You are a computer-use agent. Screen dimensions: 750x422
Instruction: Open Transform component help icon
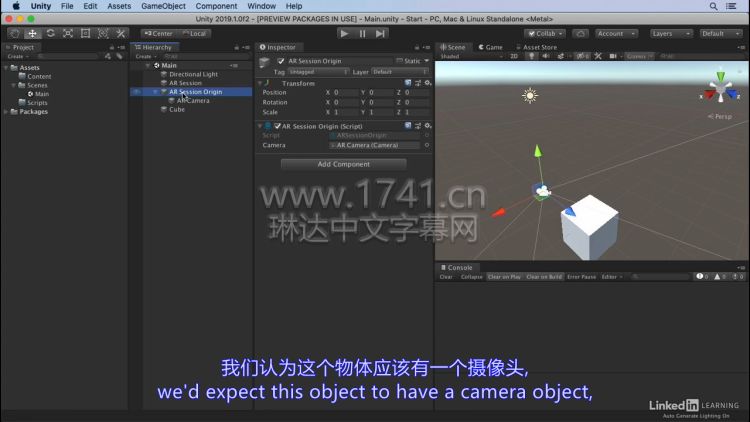(x=408, y=83)
